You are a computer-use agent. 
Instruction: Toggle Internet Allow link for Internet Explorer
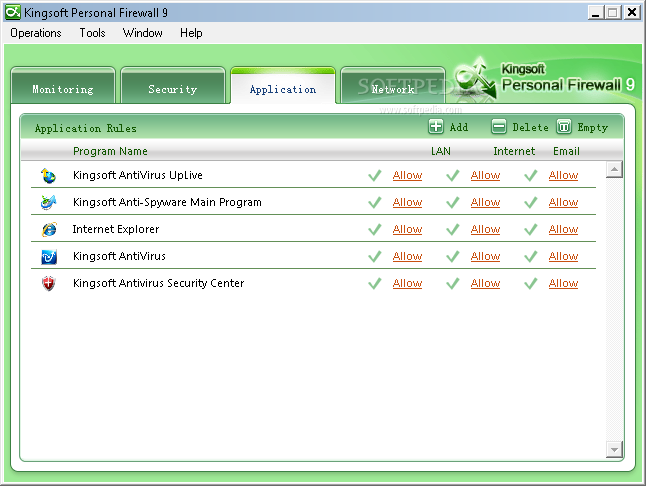pyautogui.click(x=485, y=229)
